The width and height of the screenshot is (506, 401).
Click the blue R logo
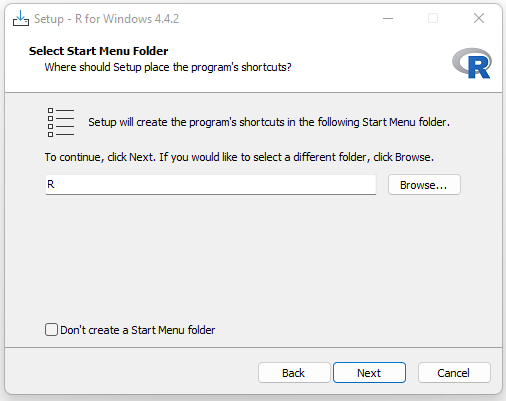click(x=472, y=63)
